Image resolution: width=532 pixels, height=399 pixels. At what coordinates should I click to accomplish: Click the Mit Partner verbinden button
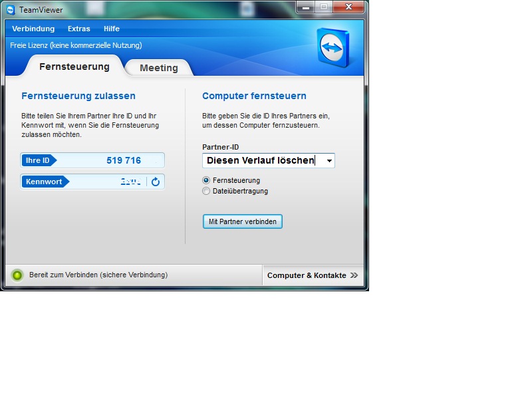(243, 221)
